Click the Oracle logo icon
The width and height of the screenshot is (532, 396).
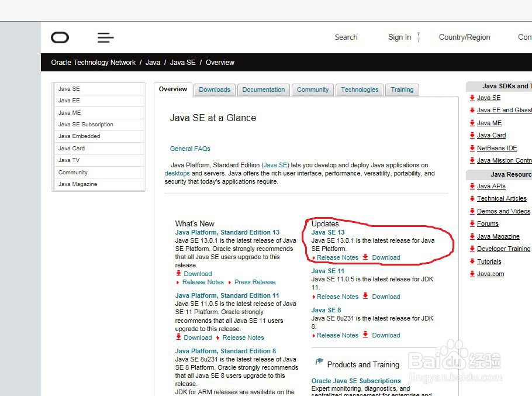[x=60, y=37]
